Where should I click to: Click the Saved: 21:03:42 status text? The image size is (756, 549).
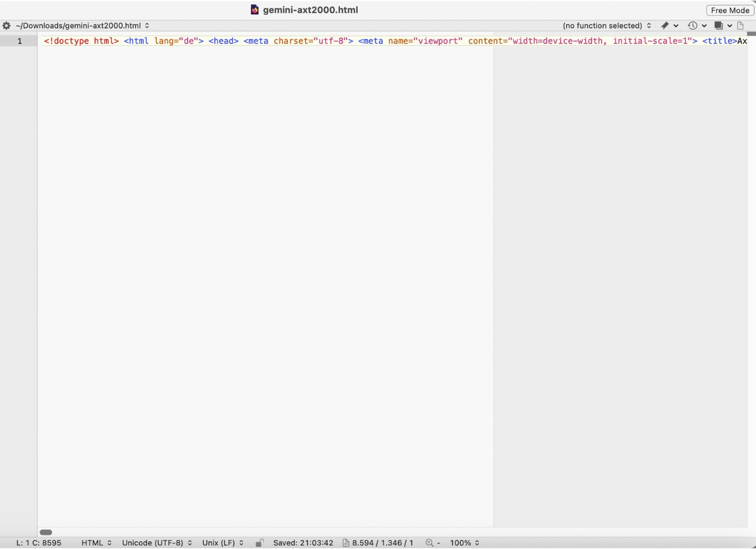(x=303, y=543)
